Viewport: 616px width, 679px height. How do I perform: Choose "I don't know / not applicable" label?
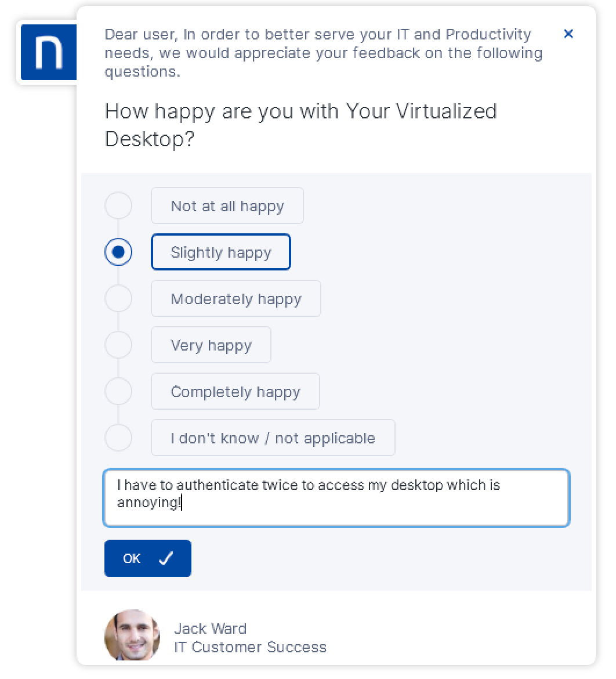tap(273, 438)
